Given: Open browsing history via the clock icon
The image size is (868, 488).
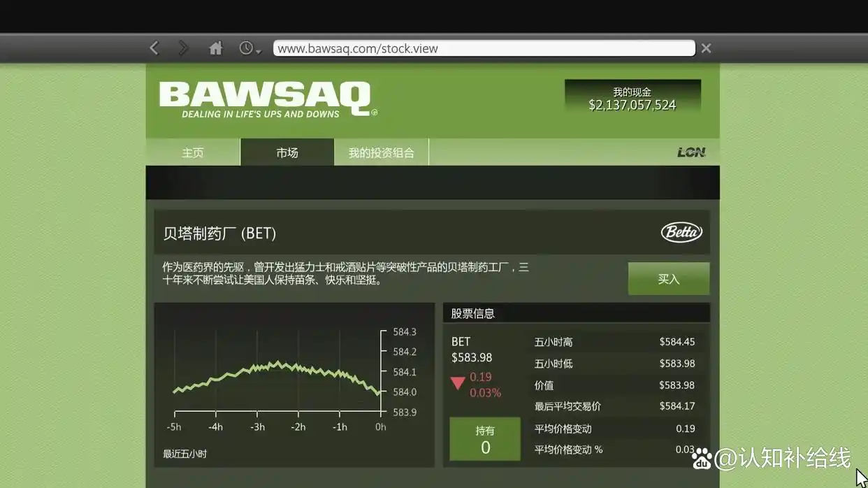Looking at the screenshot, I should point(246,47).
